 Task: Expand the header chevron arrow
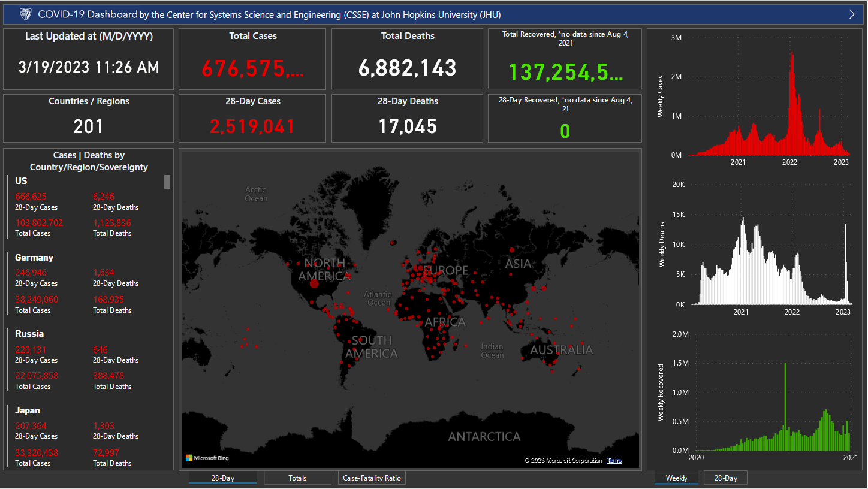pos(852,14)
